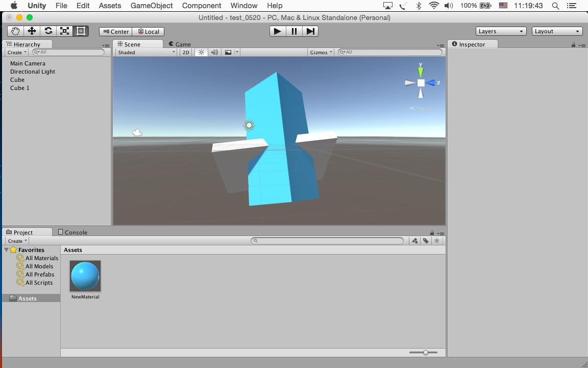Click the Step frame button
Image resolution: width=588 pixels, height=368 pixels.
pos(310,31)
